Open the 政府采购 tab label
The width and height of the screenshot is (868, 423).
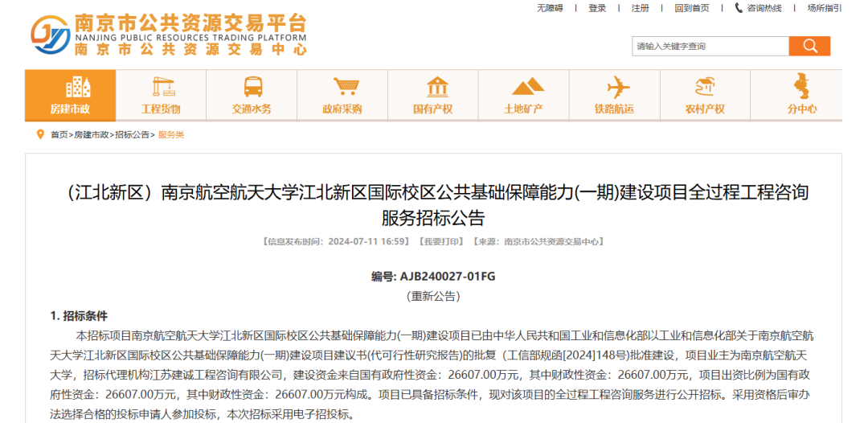(x=342, y=109)
